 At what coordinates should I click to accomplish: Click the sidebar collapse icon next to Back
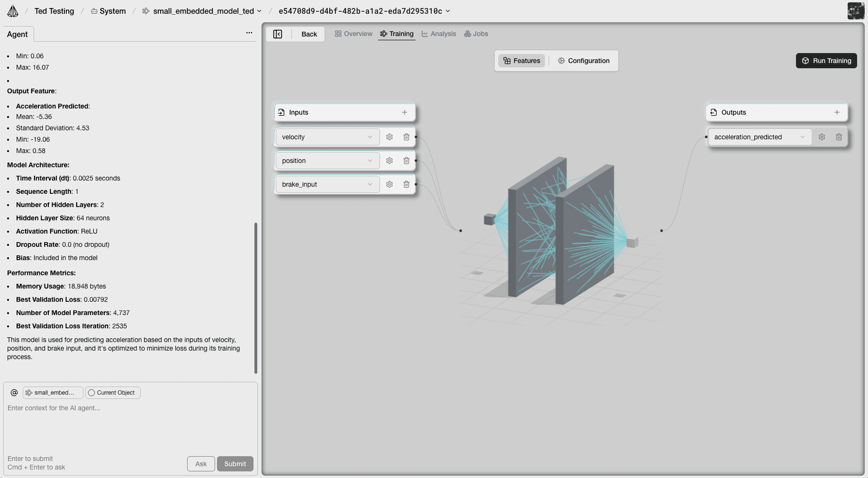(278, 34)
